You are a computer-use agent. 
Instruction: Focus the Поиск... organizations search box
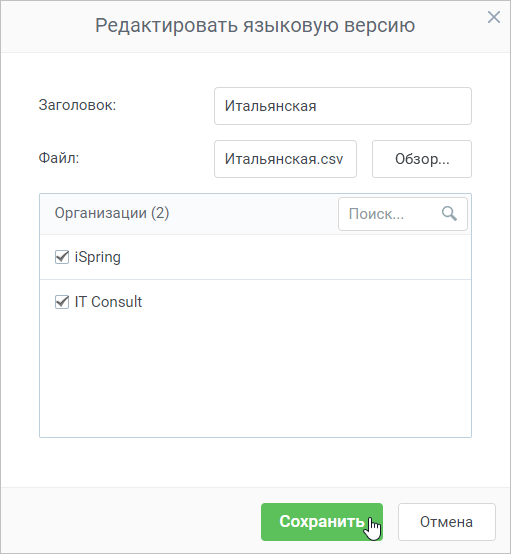(x=403, y=214)
